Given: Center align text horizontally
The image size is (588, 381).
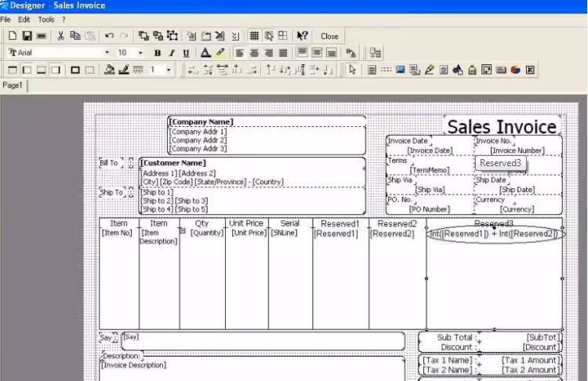Looking at the screenshot, I should (254, 53).
